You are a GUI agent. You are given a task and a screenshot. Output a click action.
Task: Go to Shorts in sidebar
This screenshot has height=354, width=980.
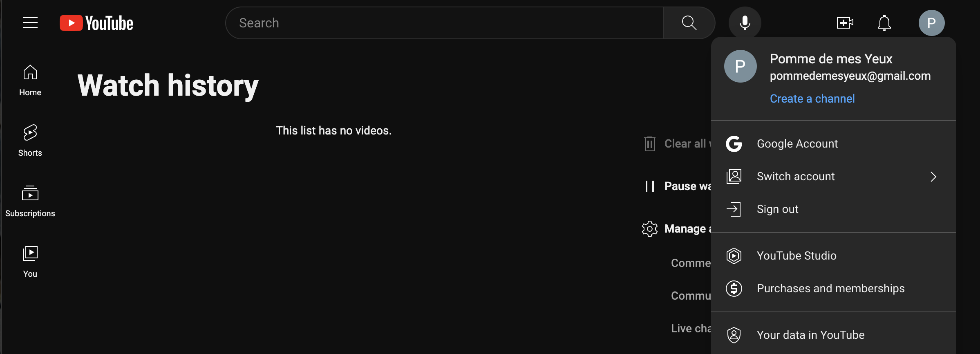(x=30, y=141)
